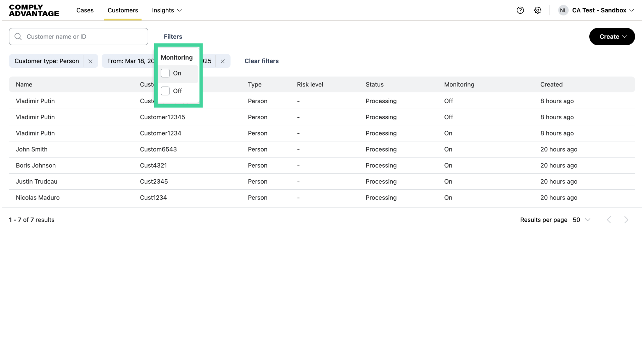Open the settings gear icon

point(538,10)
